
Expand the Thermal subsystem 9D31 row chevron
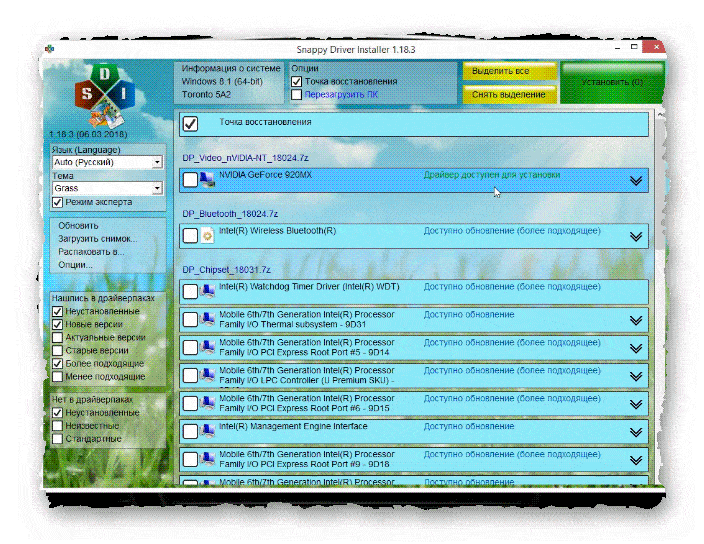(x=636, y=320)
